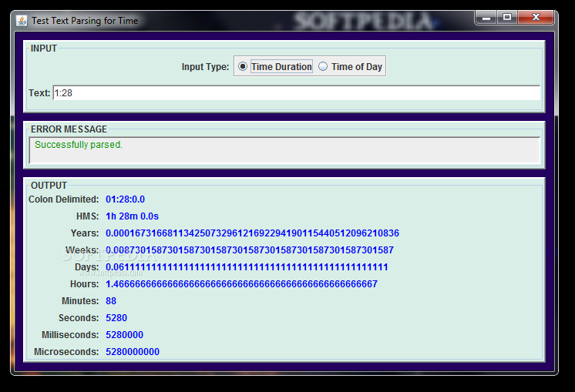This screenshot has width=575, height=392.
Task: Click the 'Colon Delimited:' label
Action: pos(64,199)
